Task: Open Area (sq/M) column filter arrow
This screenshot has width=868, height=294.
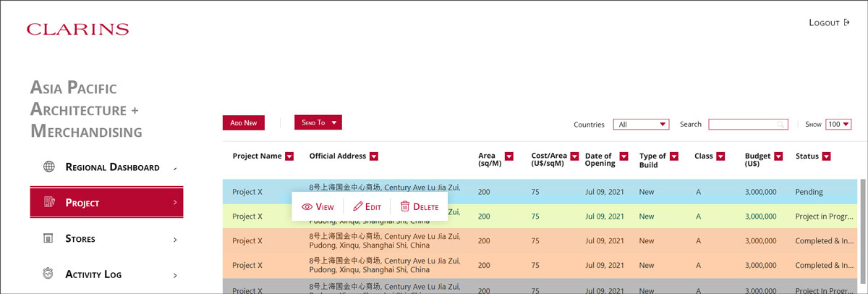Action: point(509,156)
